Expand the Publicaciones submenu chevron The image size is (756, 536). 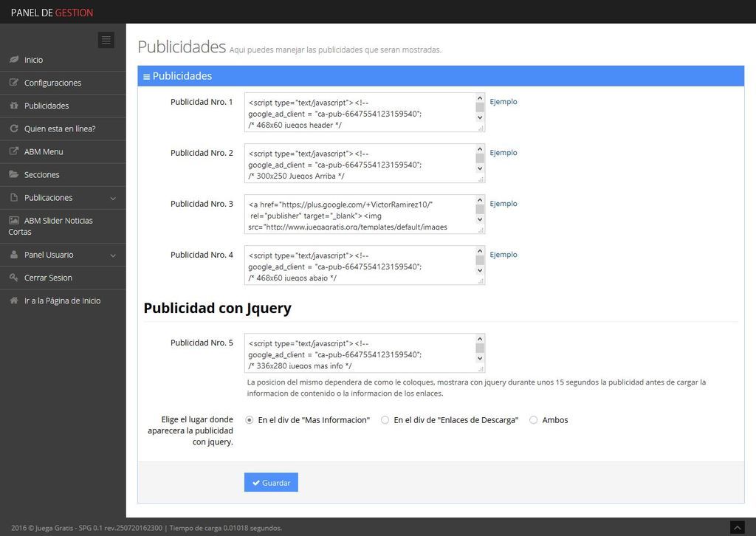point(113,198)
